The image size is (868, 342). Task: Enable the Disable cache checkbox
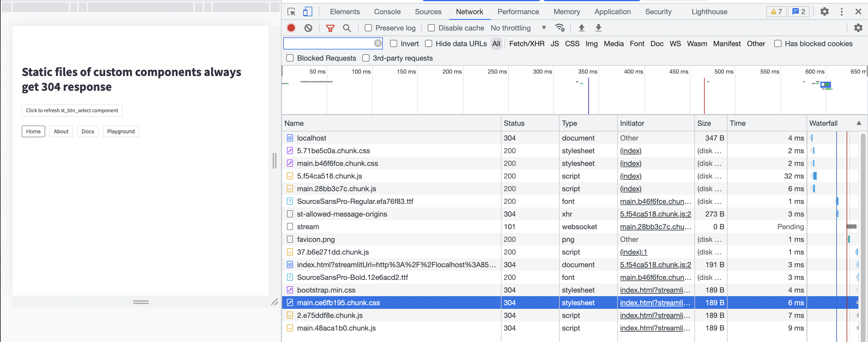click(x=431, y=28)
